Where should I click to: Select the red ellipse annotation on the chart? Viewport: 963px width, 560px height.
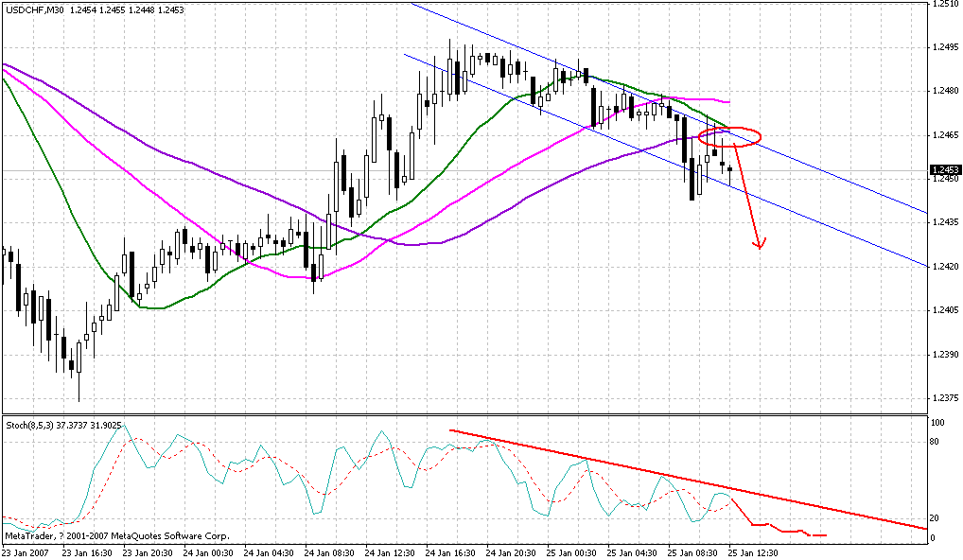[x=729, y=135]
